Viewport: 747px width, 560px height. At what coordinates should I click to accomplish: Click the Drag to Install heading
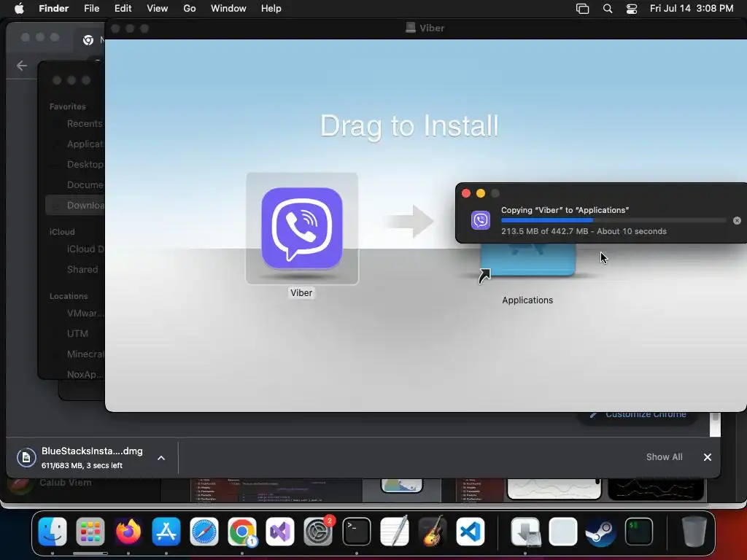pos(409,126)
